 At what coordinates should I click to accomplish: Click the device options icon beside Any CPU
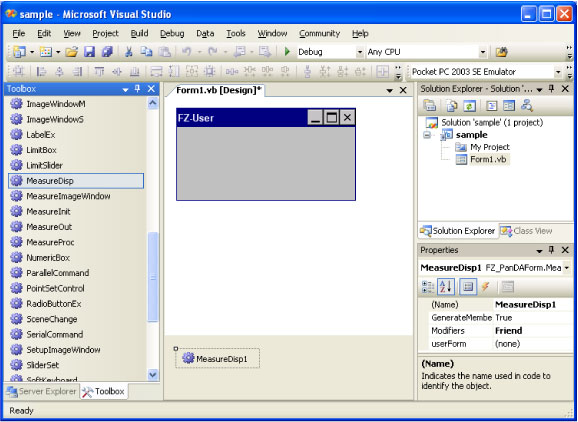501,52
